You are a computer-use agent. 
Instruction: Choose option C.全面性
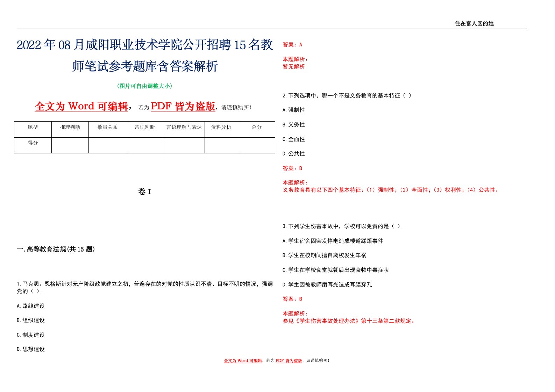coord(294,139)
